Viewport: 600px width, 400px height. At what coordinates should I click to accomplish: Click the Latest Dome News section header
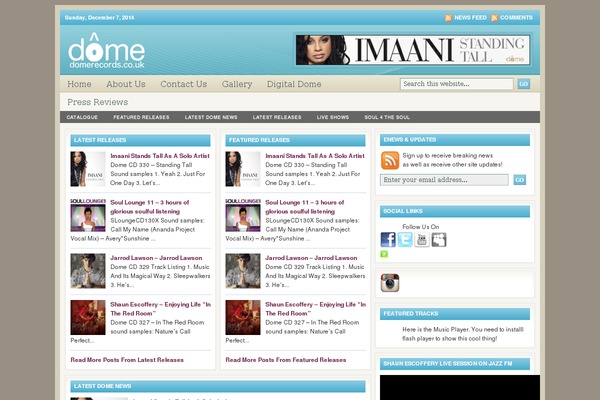pyautogui.click(x=218, y=386)
